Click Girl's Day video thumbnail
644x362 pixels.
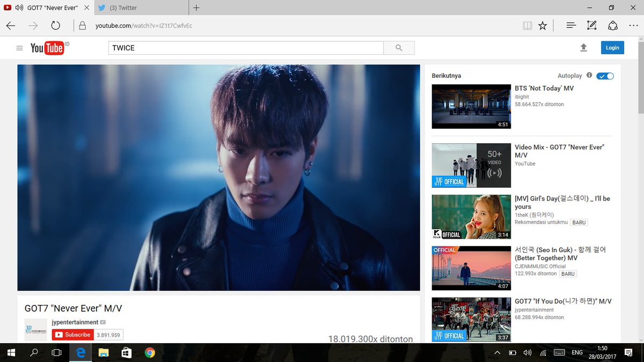tap(471, 217)
